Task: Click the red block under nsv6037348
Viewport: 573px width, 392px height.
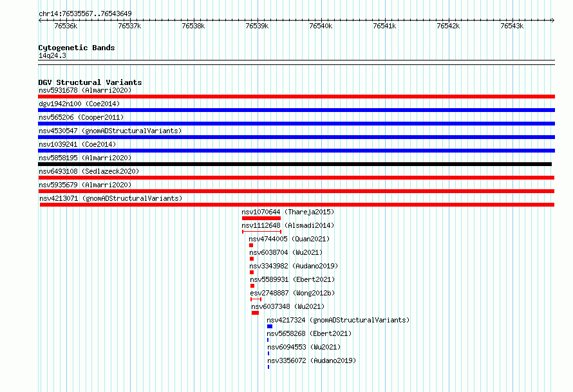Action: [x=255, y=313]
